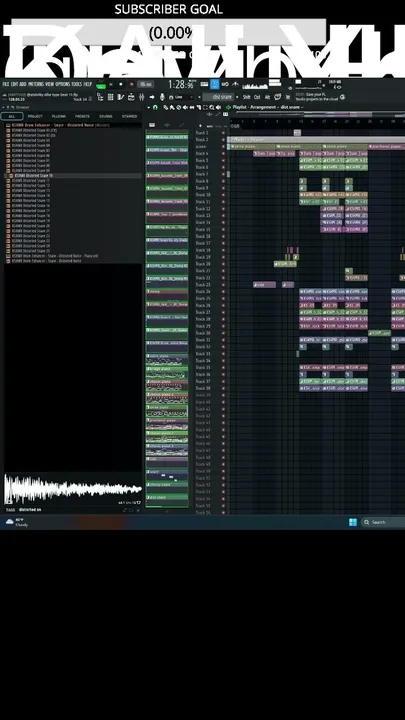Viewport: 405px width, 720px height.
Task: Click the cloud save hint icon
Action: coord(342,97)
